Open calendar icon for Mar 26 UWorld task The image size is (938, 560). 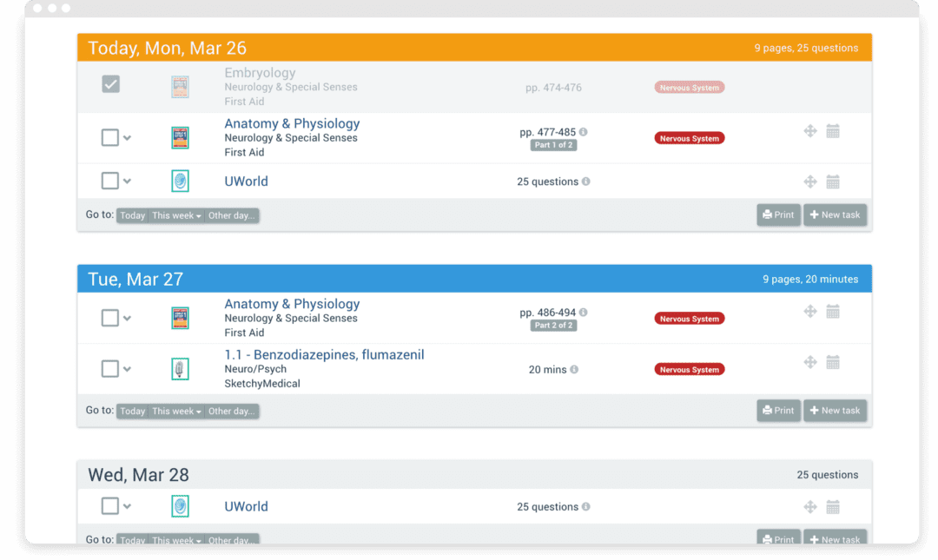point(832,181)
